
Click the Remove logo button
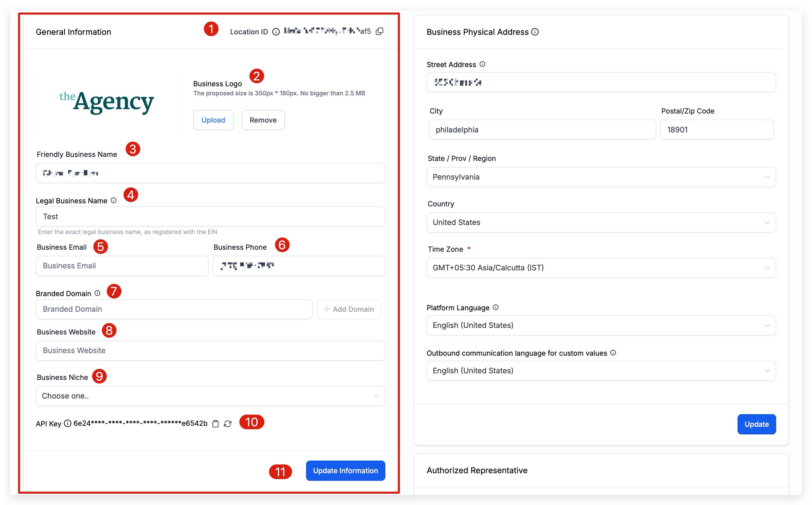[x=263, y=120]
